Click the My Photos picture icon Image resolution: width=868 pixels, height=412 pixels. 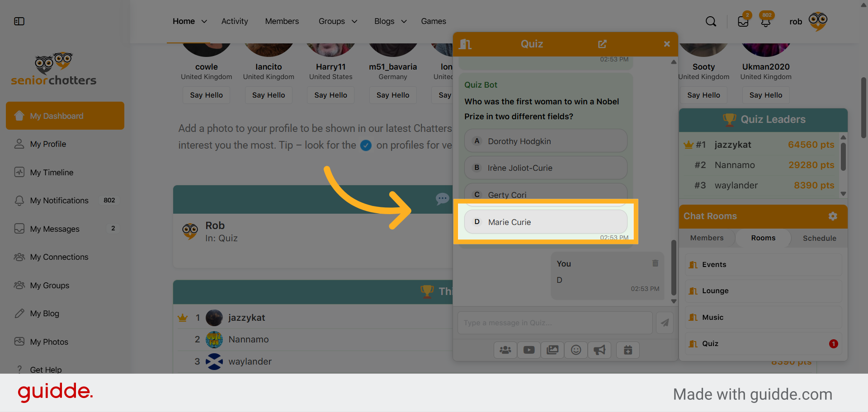[19, 342]
